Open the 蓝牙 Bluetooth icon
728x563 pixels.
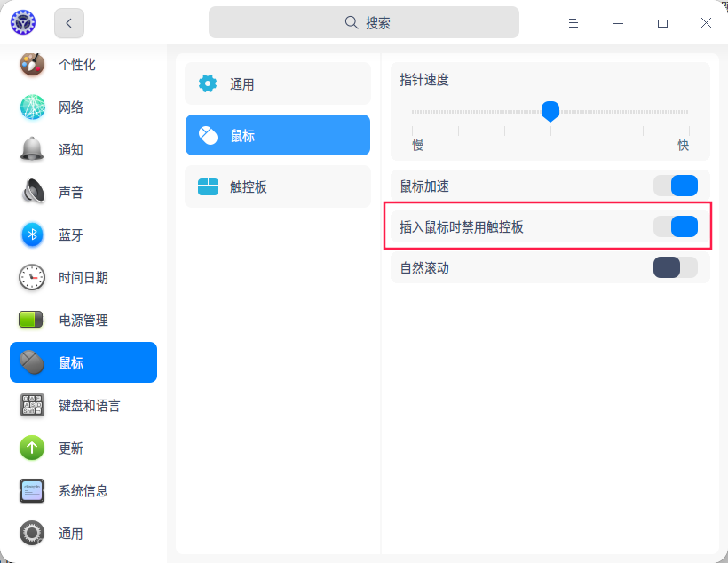point(32,234)
